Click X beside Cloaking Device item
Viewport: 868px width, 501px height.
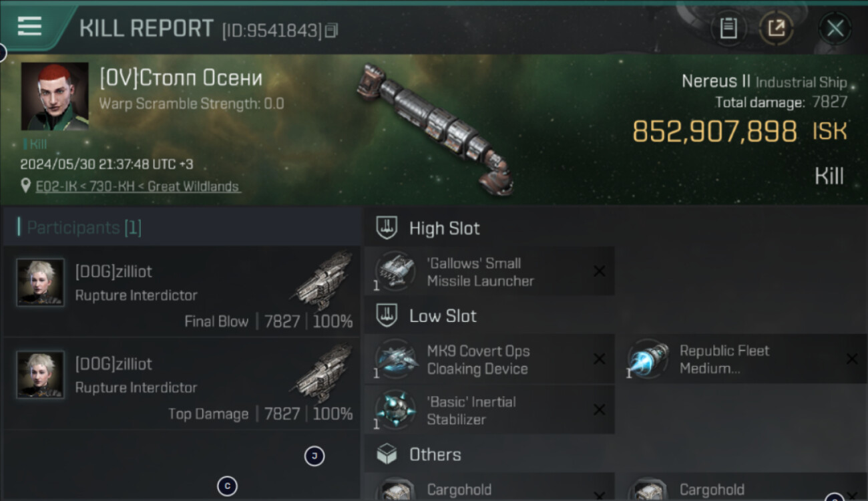(x=600, y=359)
